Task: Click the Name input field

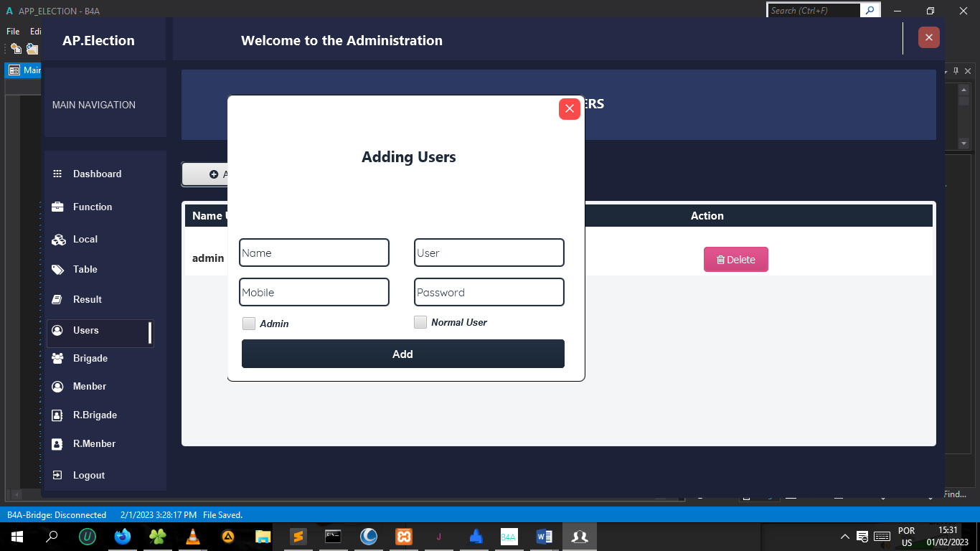Action: (x=314, y=253)
